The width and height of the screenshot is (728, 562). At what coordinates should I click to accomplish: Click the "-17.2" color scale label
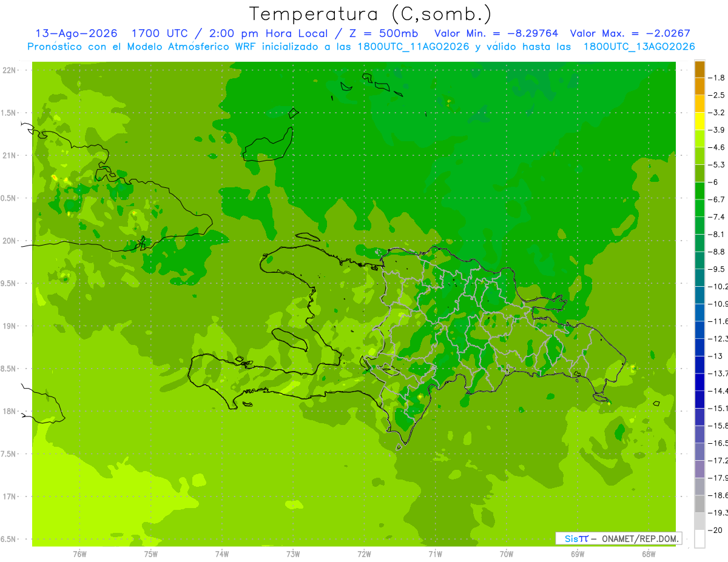click(x=719, y=461)
